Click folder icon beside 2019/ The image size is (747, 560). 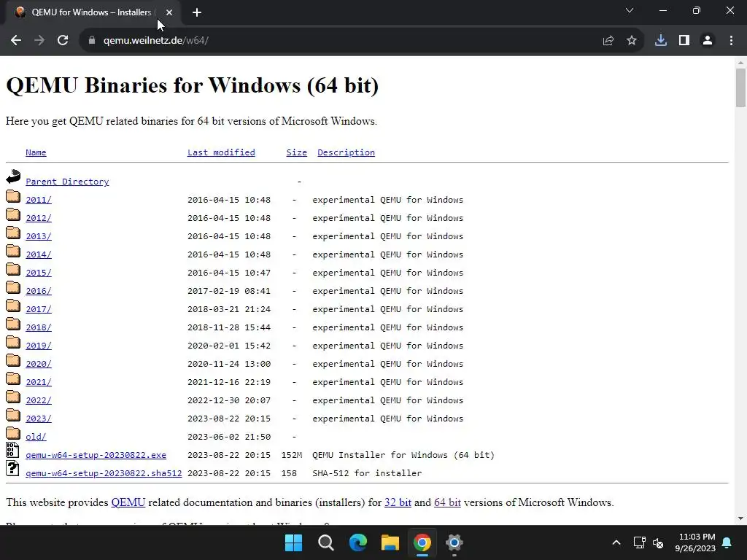tap(13, 342)
